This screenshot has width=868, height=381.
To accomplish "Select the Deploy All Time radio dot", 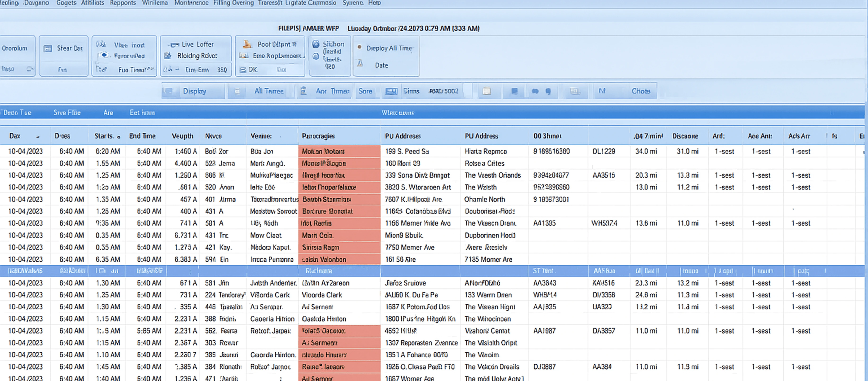I will [x=359, y=48].
